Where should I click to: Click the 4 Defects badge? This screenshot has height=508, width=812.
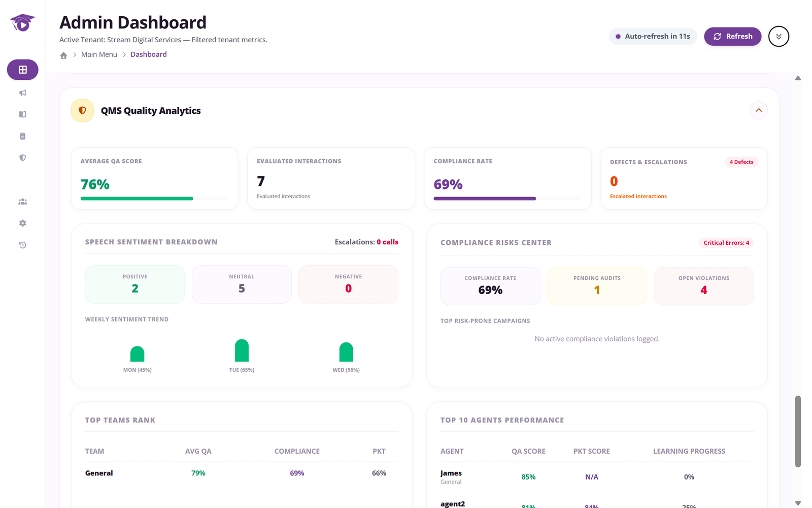(x=741, y=162)
